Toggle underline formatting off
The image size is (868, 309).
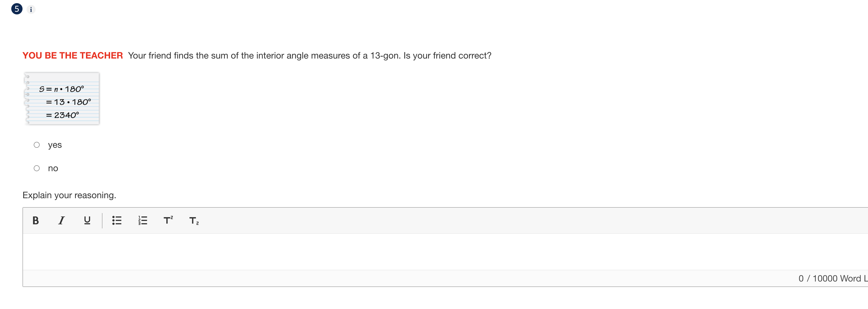[x=87, y=221]
